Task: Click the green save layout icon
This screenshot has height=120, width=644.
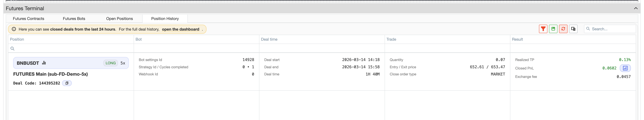Action: tap(553, 29)
